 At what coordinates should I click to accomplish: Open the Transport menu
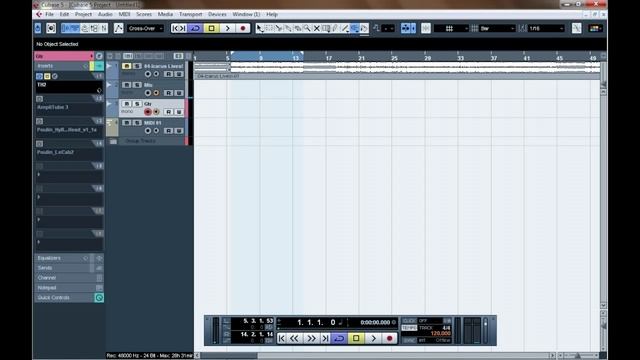tap(191, 14)
